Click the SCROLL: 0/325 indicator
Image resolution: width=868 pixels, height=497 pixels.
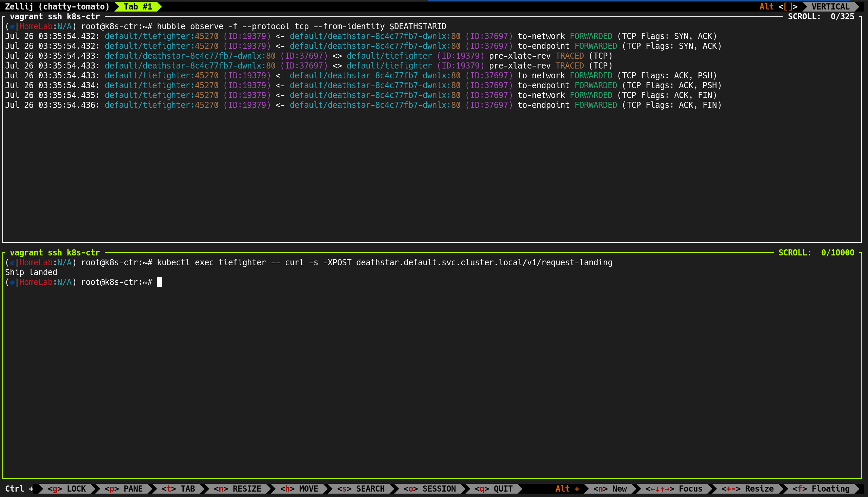[821, 16]
